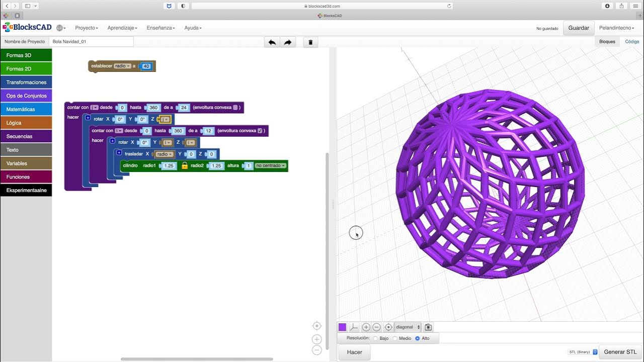Open the Variables category

[x=26, y=163]
